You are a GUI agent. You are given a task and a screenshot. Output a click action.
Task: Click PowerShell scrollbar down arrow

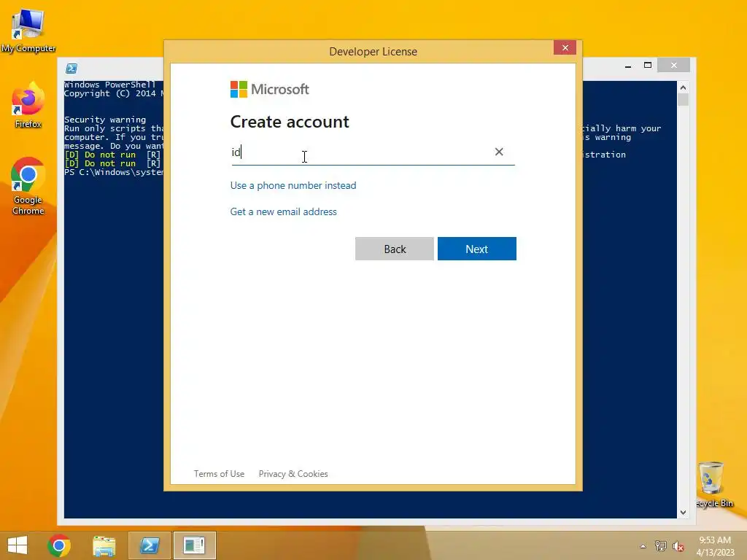pyautogui.click(x=683, y=513)
